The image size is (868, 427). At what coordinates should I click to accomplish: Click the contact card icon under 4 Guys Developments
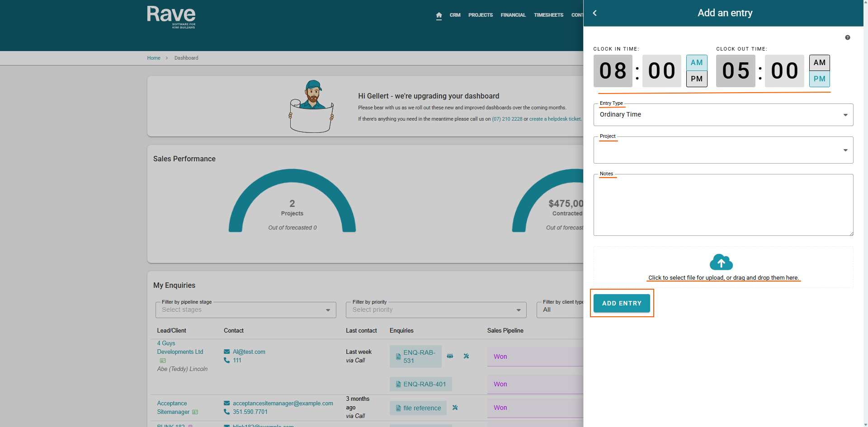coord(163,361)
